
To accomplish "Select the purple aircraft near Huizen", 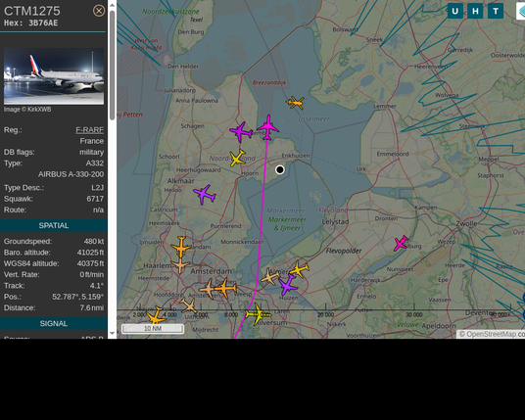I will tap(288, 285).
